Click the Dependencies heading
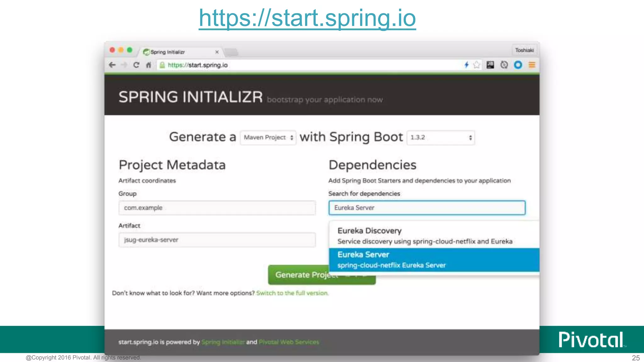The width and height of the screenshot is (644, 362). click(x=372, y=165)
